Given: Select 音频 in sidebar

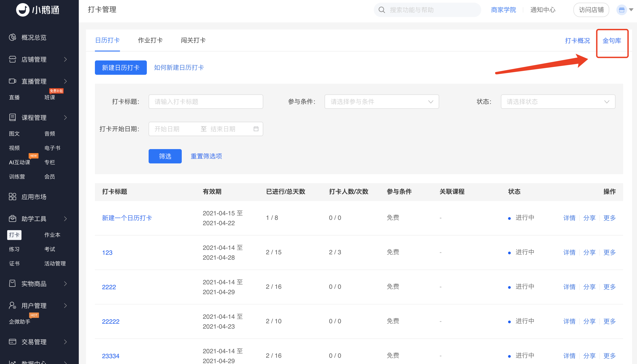Looking at the screenshot, I should tap(49, 133).
